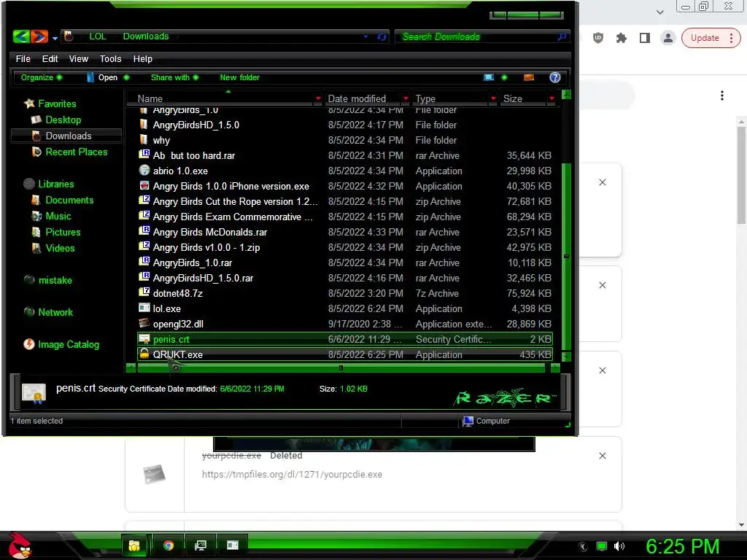The image size is (747, 560).
Task: Open the recent locations dropdown arrow
Action: 55,38
